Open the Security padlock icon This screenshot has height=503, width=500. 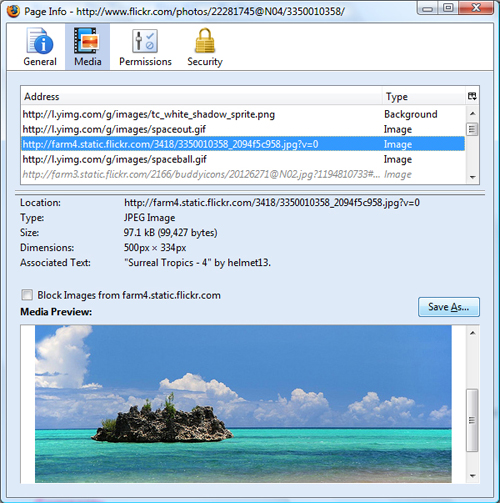point(205,40)
